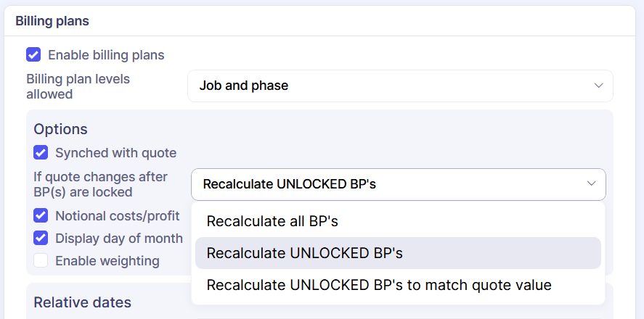Pick 'Recalculate UNLOCKED BP's to match quote value'
644x319 pixels.
click(x=379, y=285)
